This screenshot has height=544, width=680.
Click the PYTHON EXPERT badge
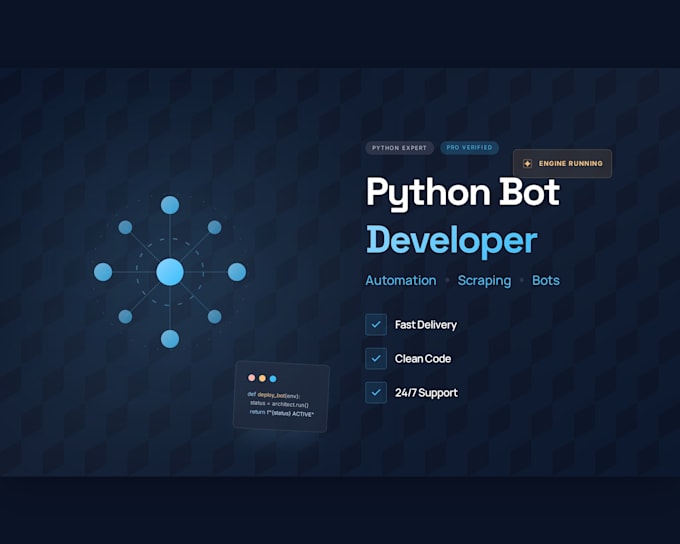[x=399, y=148]
